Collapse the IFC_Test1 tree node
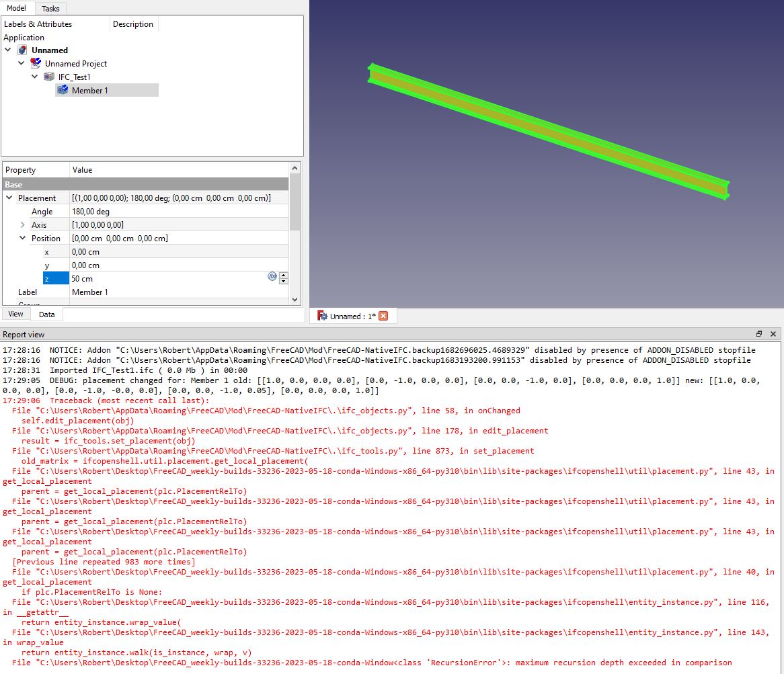The image size is (784, 674). click(x=34, y=77)
